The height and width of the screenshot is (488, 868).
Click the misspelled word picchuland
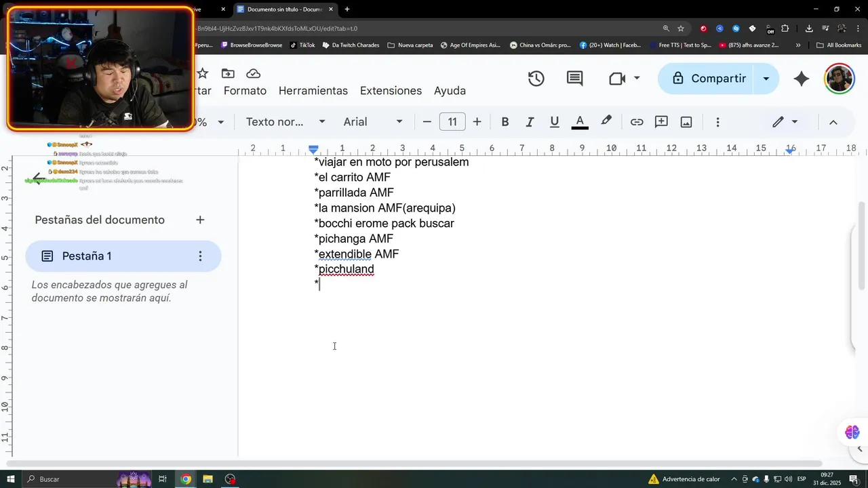(346, 269)
